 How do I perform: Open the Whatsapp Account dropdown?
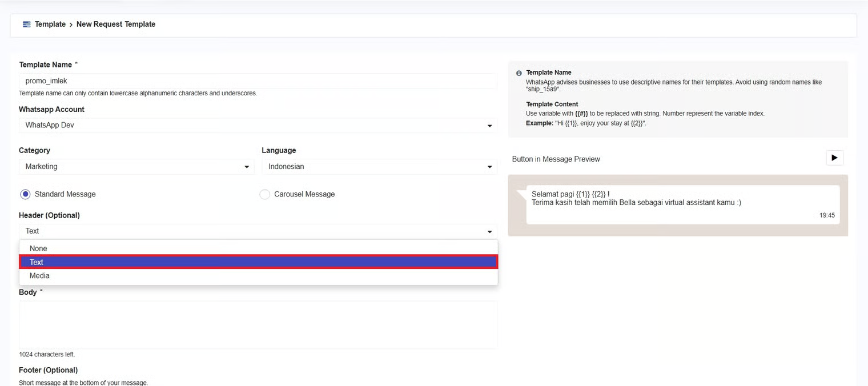[258, 125]
